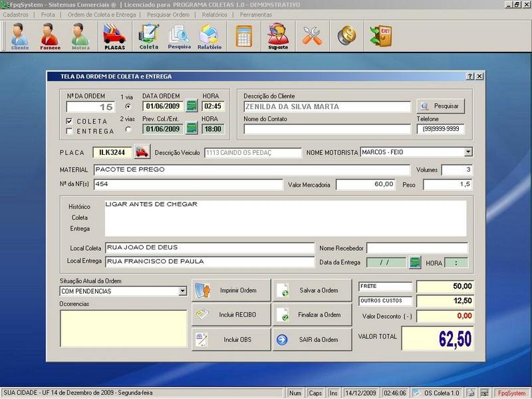The height and width of the screenshot is (399, 532).
Task: Open the Cliente toolbar icon
Action: [x=20, y=36]
